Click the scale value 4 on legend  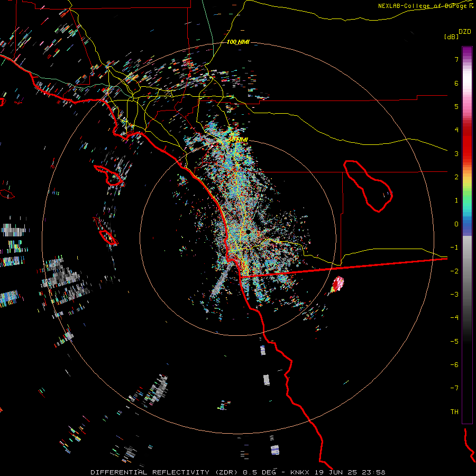pyautogui.click(x=456, y=130)
